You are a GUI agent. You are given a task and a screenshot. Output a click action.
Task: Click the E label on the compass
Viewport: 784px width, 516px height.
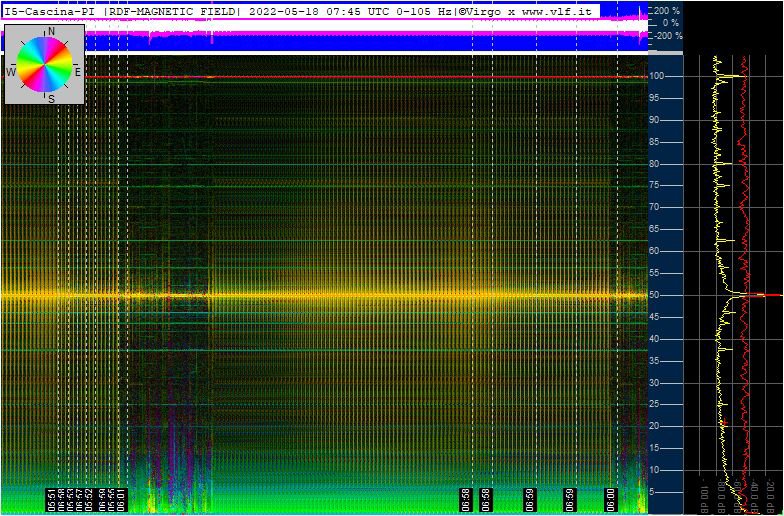(x=78, y=72)
